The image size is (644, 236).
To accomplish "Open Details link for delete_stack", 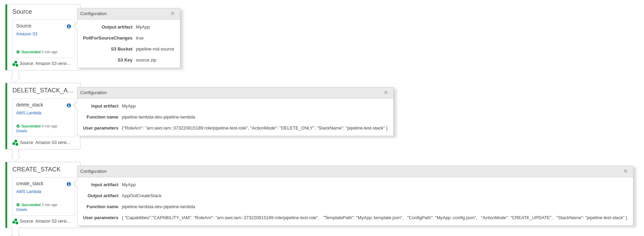I will click(x=22, y=131).
